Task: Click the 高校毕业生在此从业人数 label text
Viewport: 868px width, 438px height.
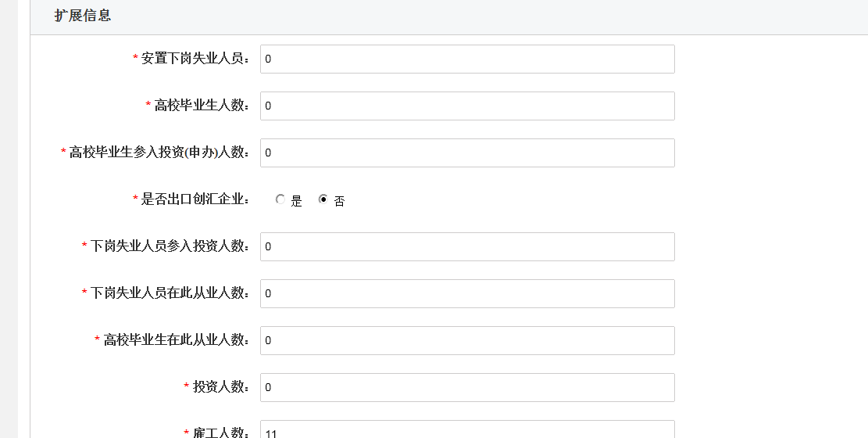Action: 177,340
